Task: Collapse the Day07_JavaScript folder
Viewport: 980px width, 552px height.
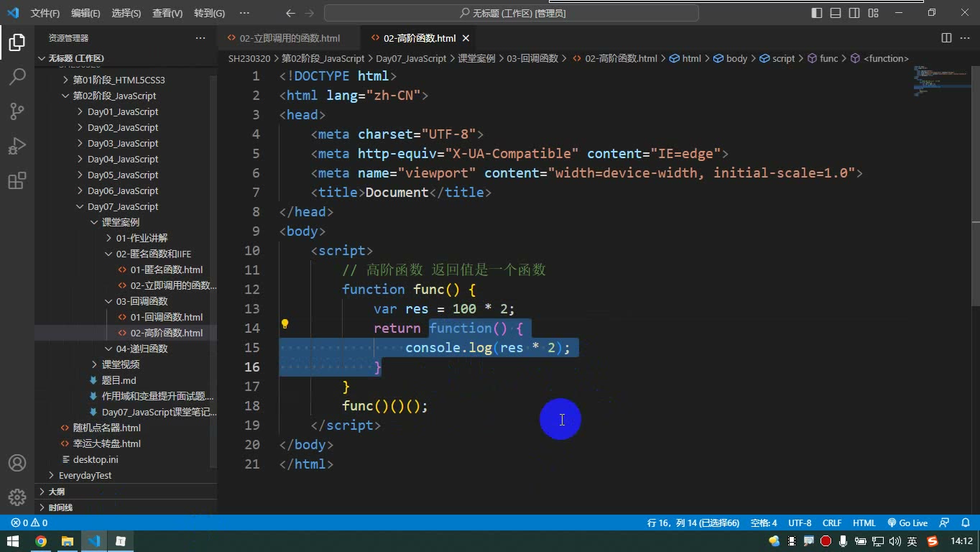Action: 122,206
